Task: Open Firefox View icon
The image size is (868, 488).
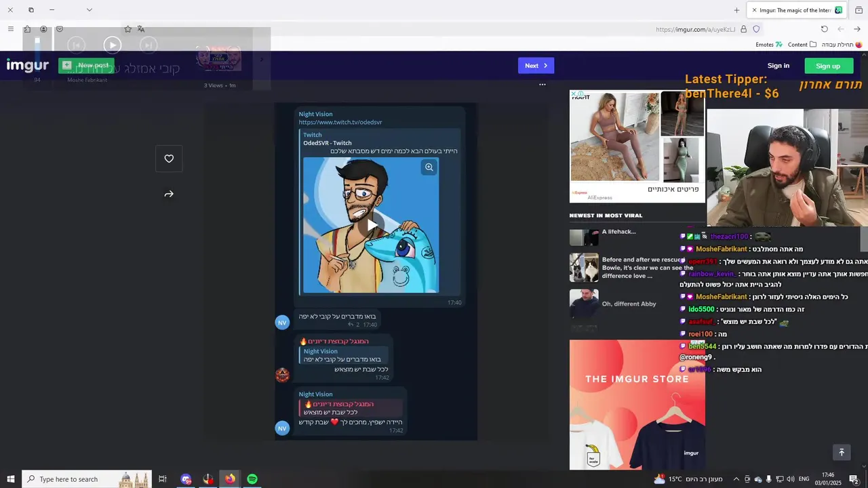Action: [x=859, y=10]
